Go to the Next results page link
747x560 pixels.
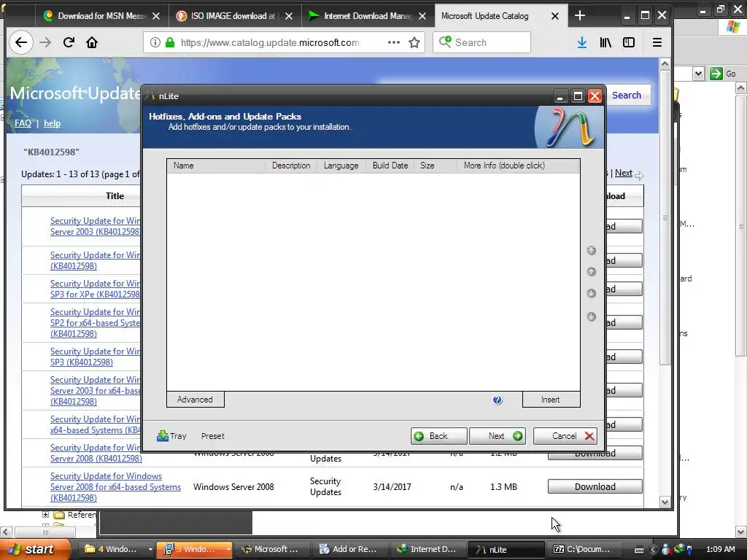tap(623, 174)
